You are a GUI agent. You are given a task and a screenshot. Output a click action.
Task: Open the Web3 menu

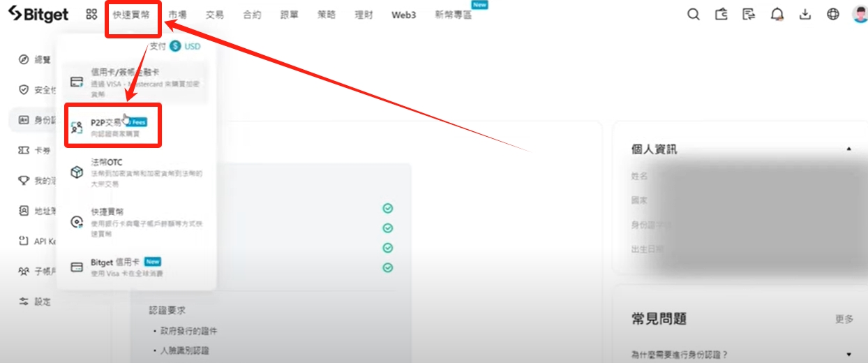click(x=403, y=15)
